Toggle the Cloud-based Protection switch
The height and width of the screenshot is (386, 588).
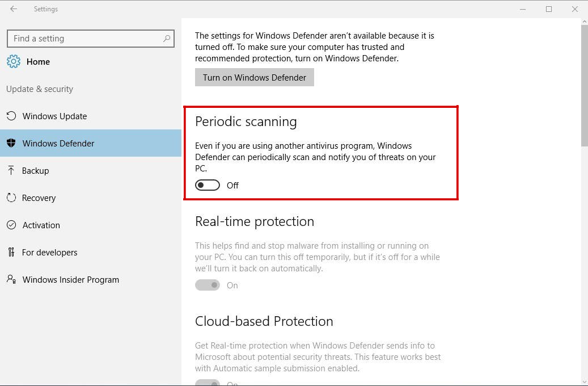point(208,383)
